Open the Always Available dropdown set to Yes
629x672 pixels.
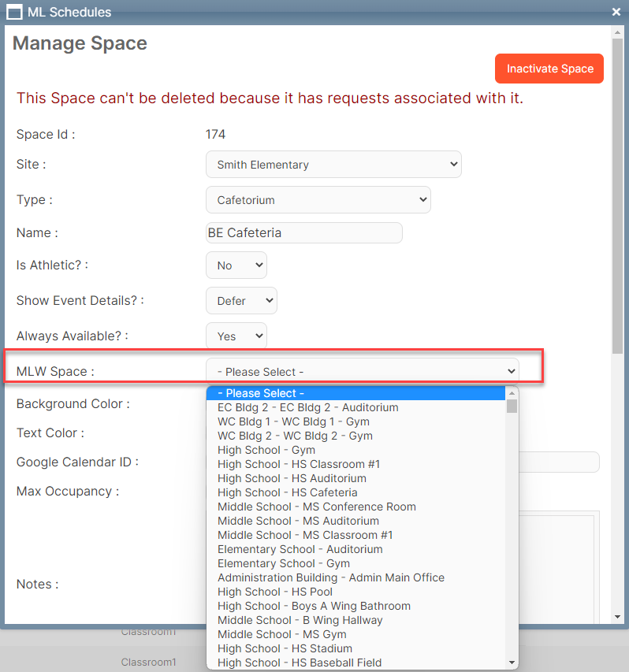coord(236,336)
